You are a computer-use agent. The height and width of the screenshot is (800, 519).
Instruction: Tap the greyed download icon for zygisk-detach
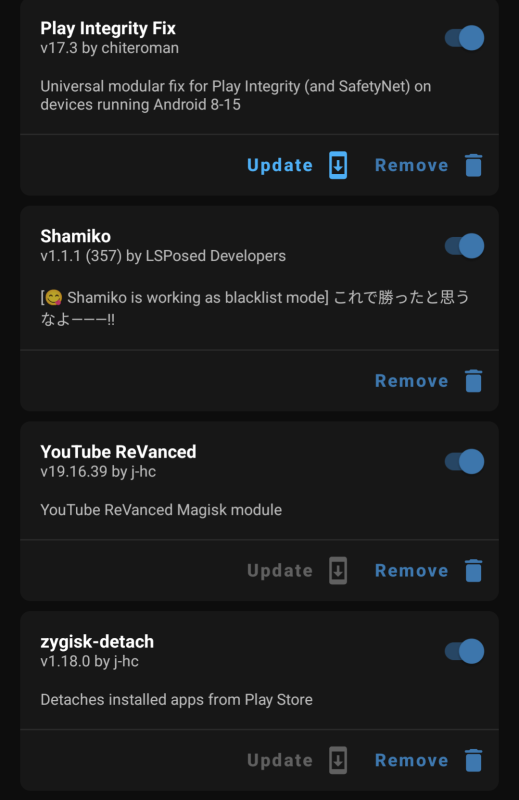[x=338, y=761]
